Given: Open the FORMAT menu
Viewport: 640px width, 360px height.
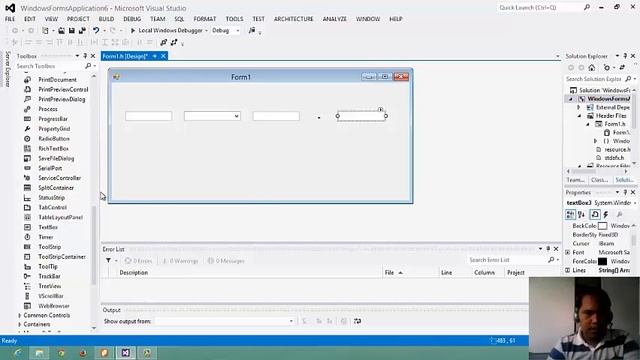Looking at the screenshot, I should point(204,19).
